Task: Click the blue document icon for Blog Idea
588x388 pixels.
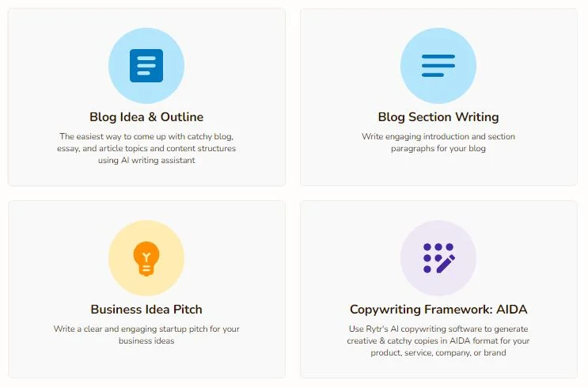Action: (146, 66)
